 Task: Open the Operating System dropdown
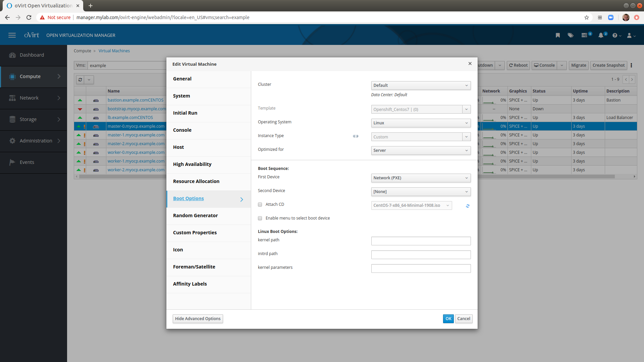[421, 123]
